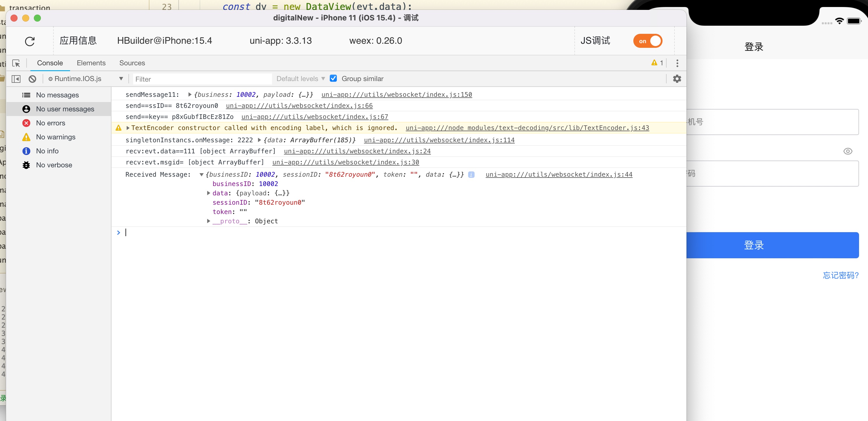The width and height of the screenshot is (868, 421).
Task: Open the Runtime.IOS.js context dropdown
Action: [x=86, y=79]
